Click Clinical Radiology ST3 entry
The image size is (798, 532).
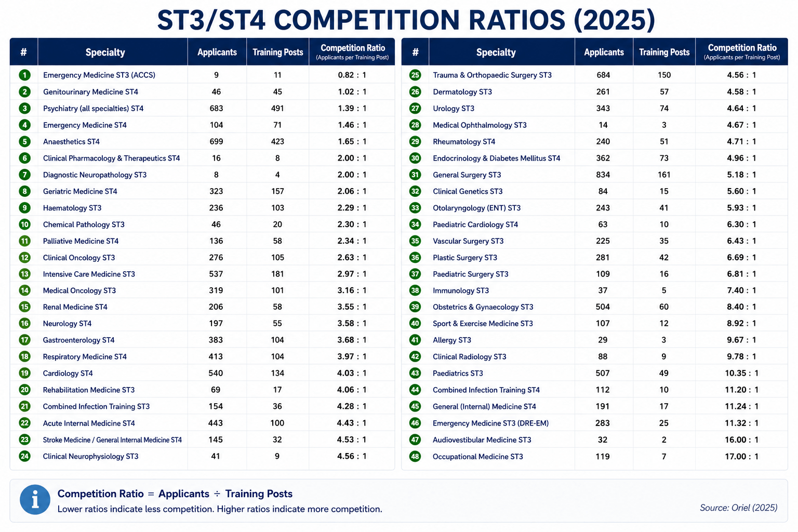point(470,357)
